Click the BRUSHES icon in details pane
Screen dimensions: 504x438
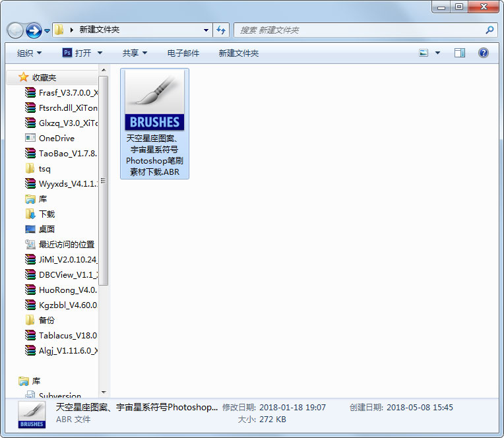(32, 415)
